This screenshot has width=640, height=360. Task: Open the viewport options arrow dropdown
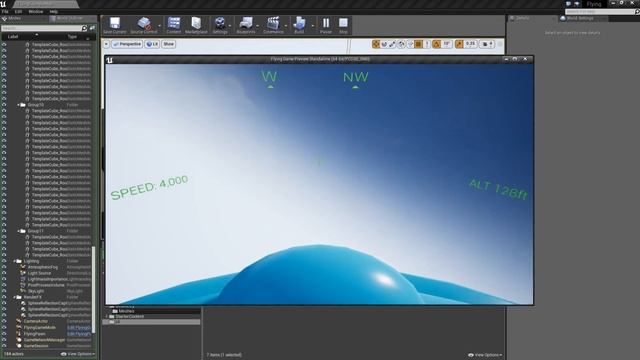tap(106, 44)
